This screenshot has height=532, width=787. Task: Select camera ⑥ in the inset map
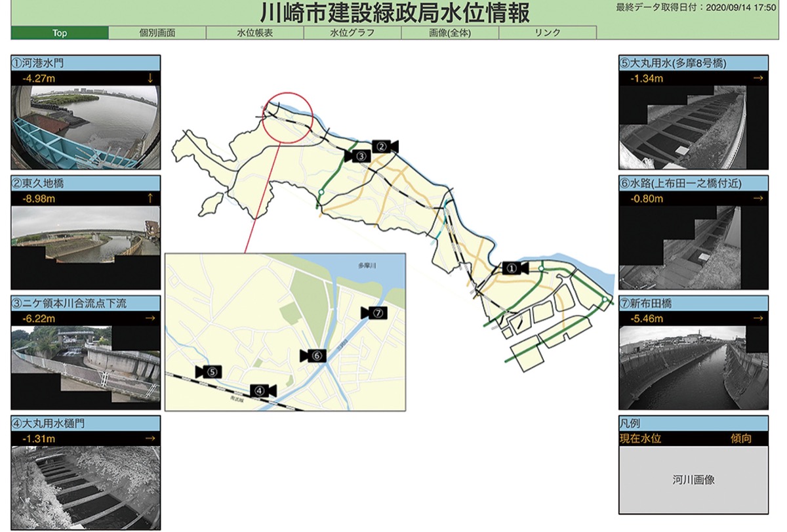[x=313, y=356]
